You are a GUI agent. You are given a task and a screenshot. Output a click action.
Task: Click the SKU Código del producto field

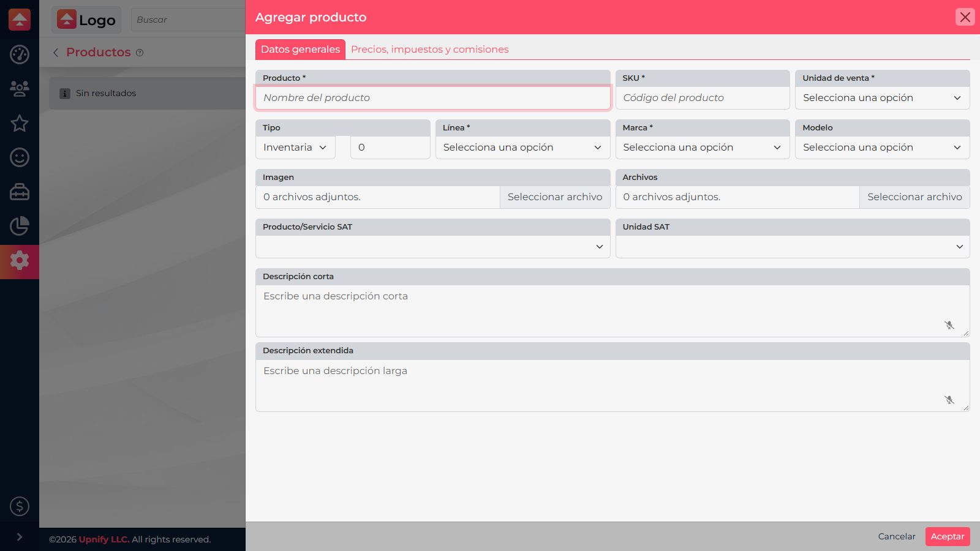[x=703, y=98]
